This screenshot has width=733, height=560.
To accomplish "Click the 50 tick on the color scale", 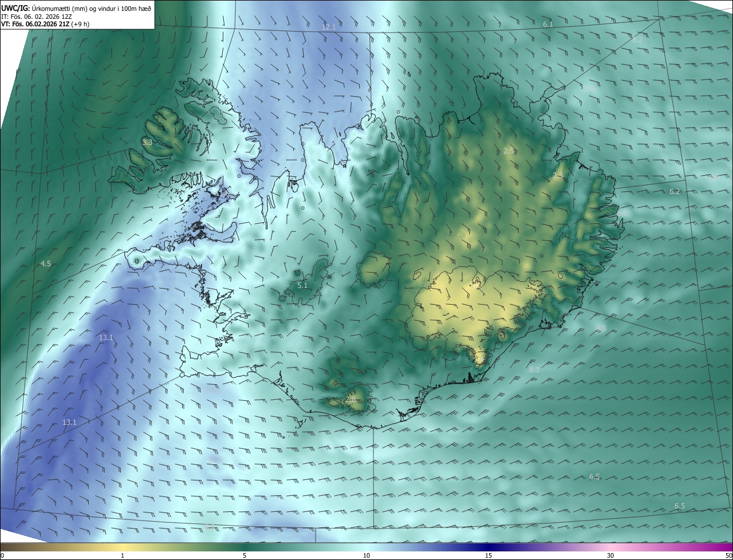I will (x=728, y=556).
